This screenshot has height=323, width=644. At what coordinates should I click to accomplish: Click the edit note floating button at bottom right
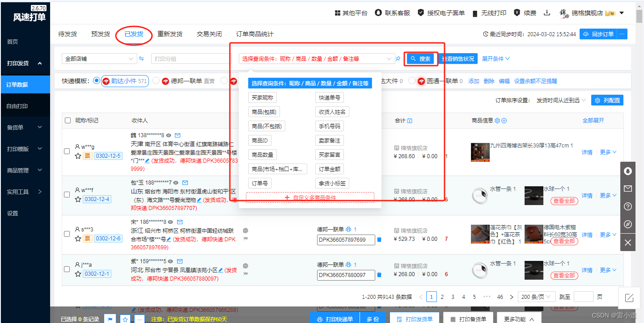coord(629,298)
